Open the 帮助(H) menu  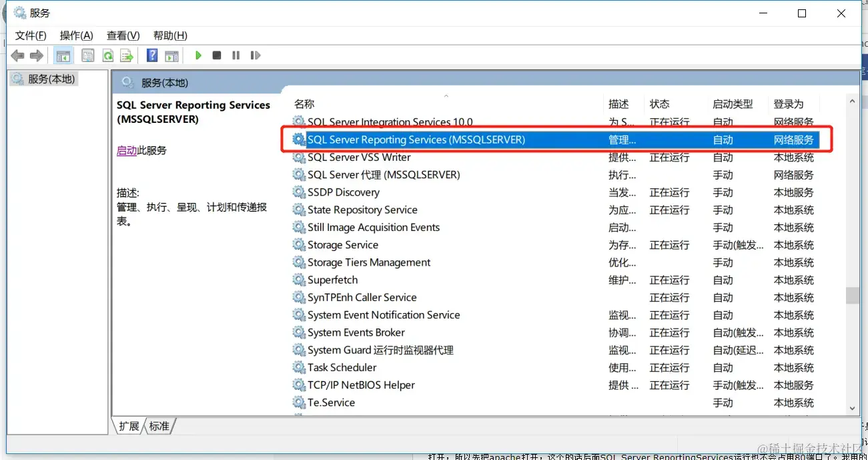coord(170,35)
